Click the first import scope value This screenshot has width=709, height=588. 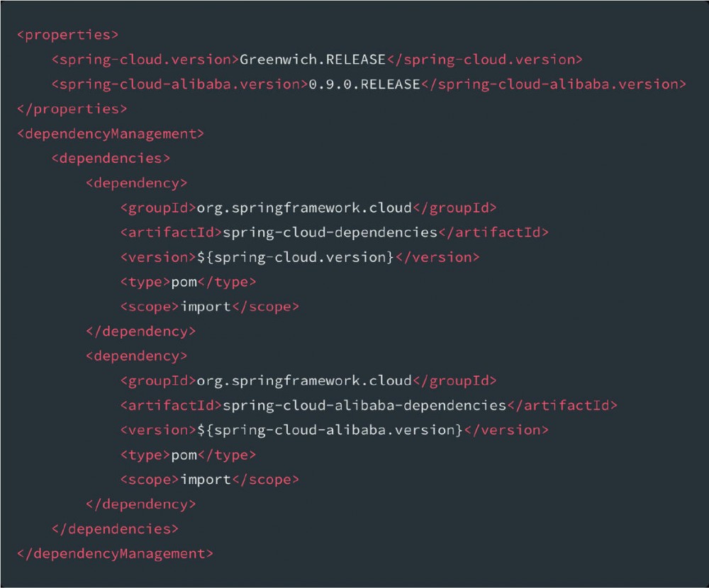click(x=206, y=307)
